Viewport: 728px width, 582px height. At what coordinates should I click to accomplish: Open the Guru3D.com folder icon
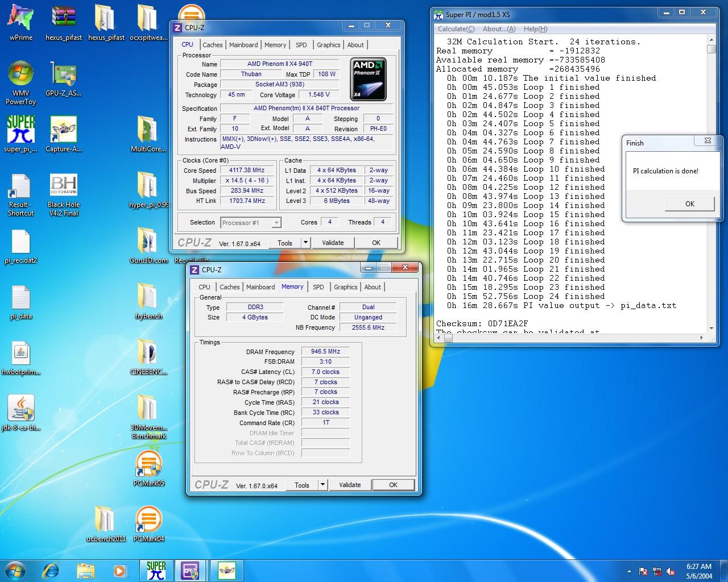coord(148,246)
